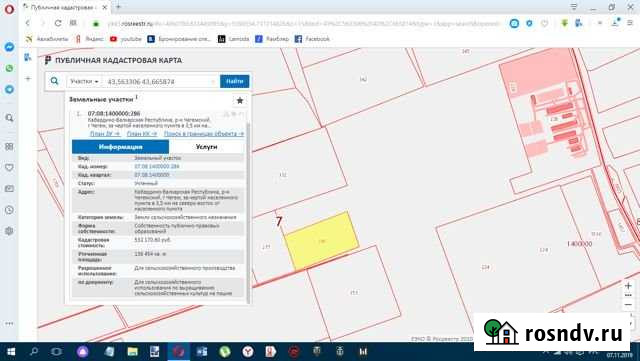
Task: Open the План ЗУ link
Action: 105,134
